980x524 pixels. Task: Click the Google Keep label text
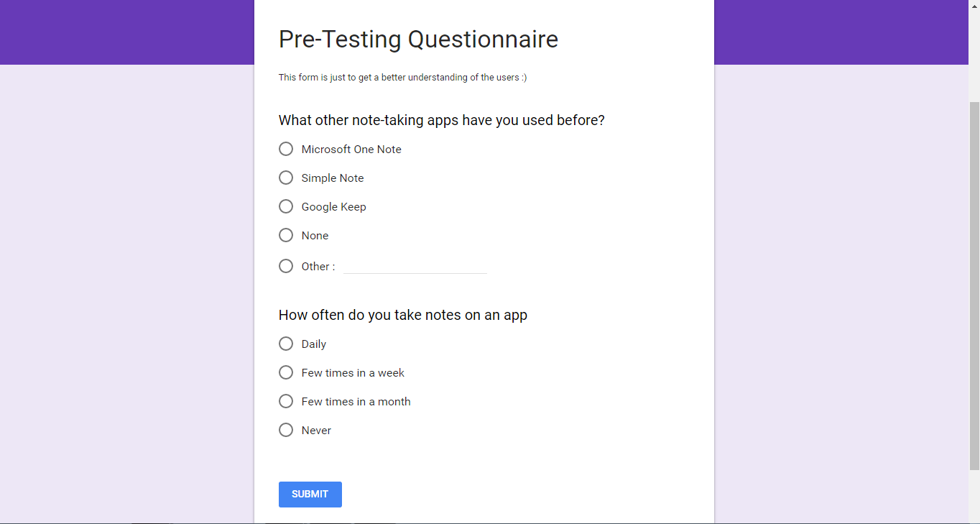click(334, 207)
